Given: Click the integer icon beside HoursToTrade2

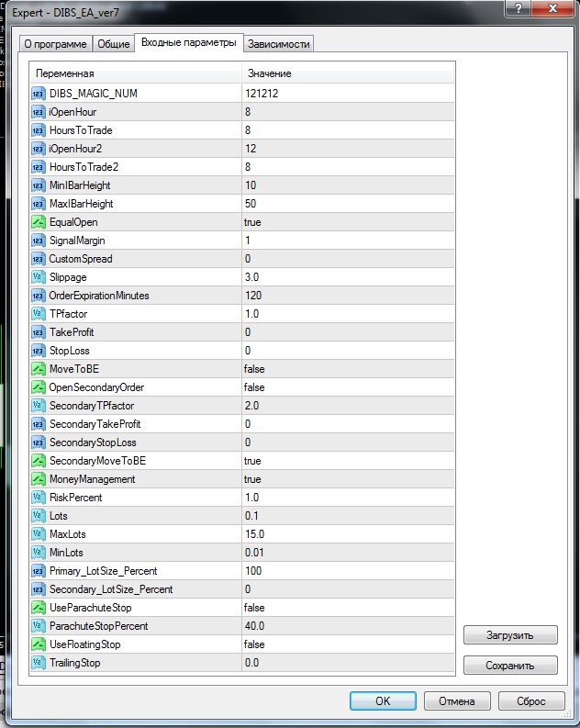Looking at the screenshot, I should coord(39,167).
